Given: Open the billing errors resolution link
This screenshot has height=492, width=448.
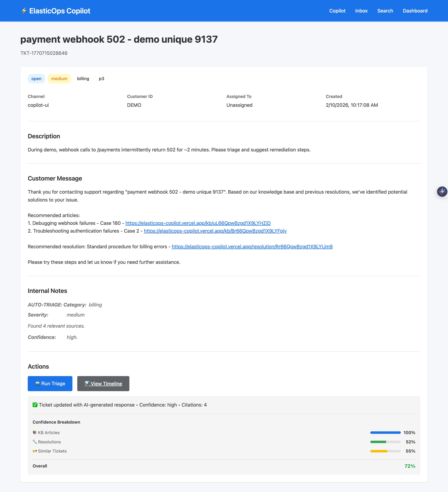Looking at the screenshot, I should [x=252, y=246].
